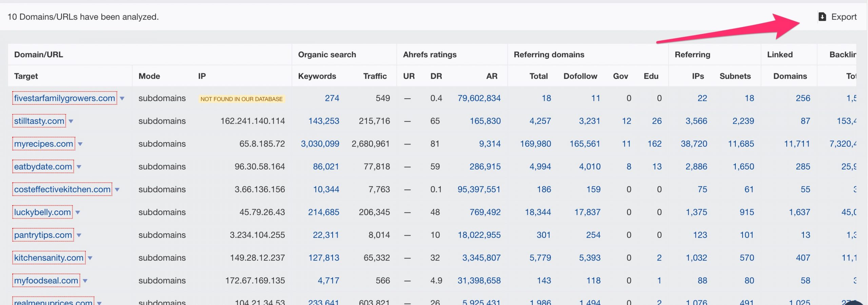Open the kitchensanity.com link
The width and height of the screenshot is (868, 305).
click(49, 258)
